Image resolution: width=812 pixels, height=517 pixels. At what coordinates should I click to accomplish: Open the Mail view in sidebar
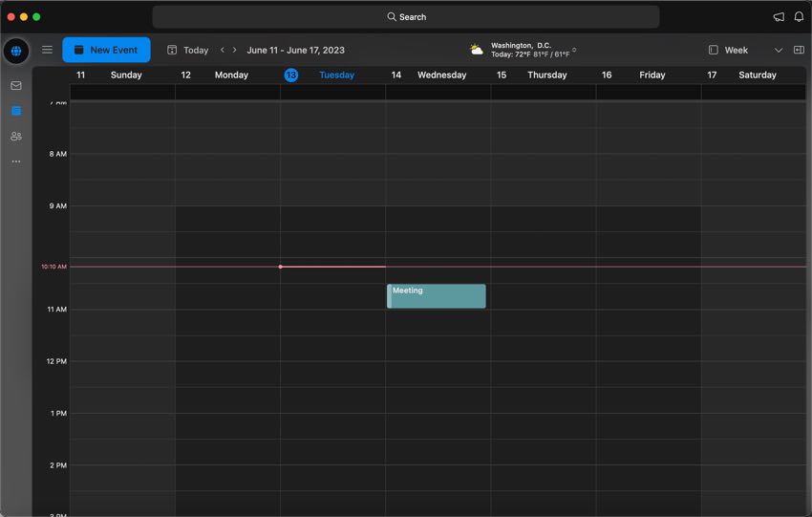coord(16,86)
